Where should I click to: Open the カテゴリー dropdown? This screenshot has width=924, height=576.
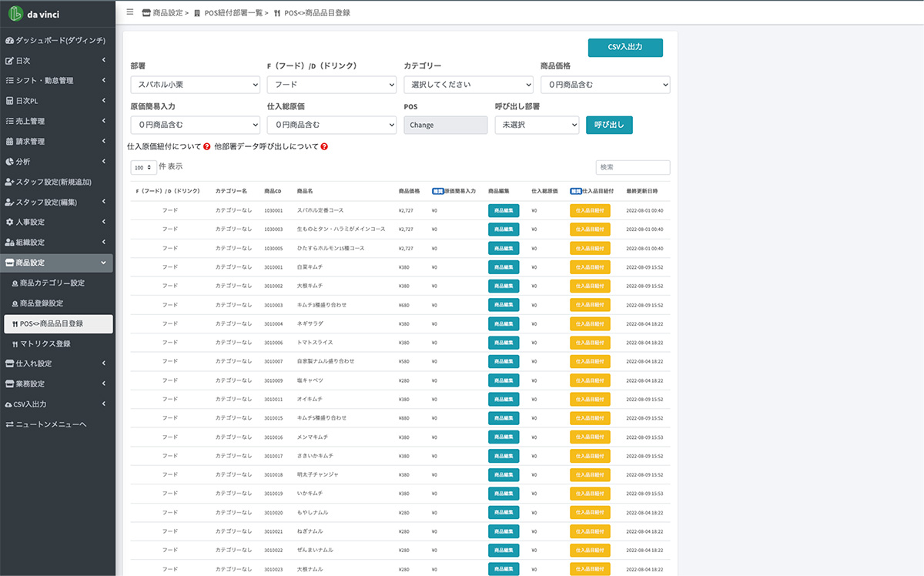click(x=468, y=85)
